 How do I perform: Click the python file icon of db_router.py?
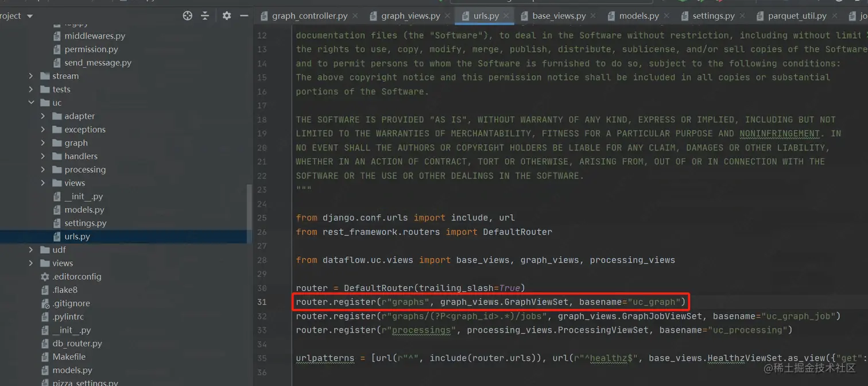(x=45, y=343)
